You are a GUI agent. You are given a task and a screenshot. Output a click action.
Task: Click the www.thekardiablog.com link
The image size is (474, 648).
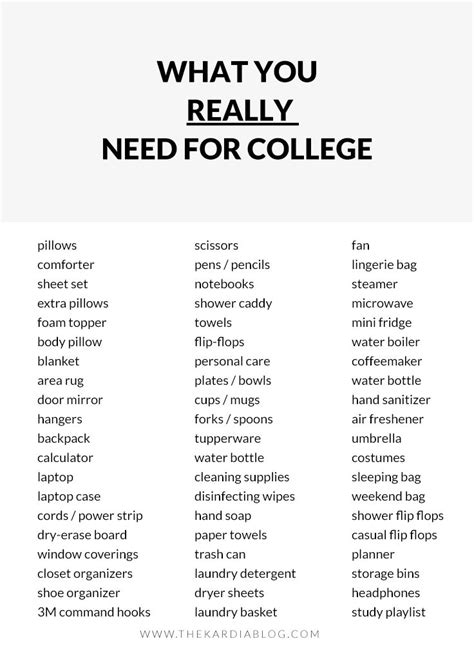point(229,634)
